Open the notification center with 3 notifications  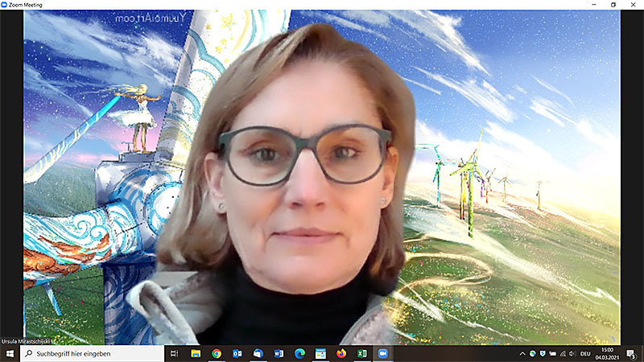pyautogui.click(x=631, y=353)
